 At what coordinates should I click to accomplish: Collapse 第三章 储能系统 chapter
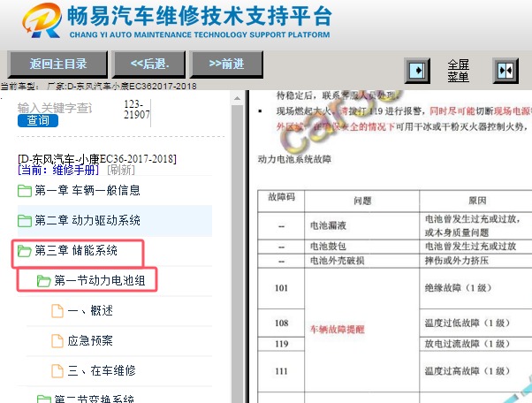pyautogui.click(x=76, y=251)
